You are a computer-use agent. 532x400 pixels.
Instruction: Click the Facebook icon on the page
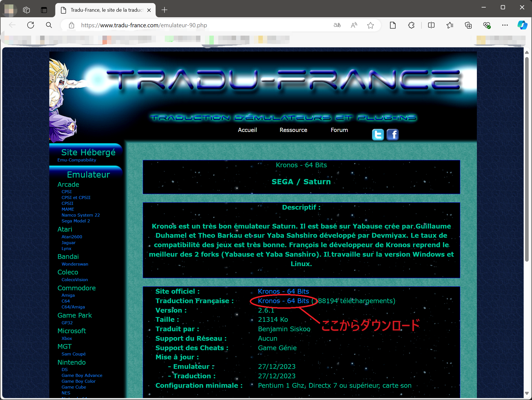point(393,135)
